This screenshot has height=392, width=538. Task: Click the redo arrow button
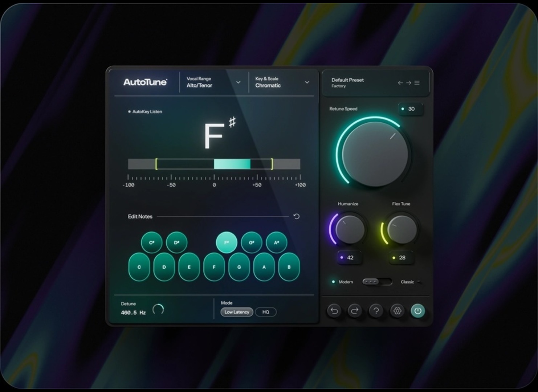pyautogui.click(x=355, y=311)
